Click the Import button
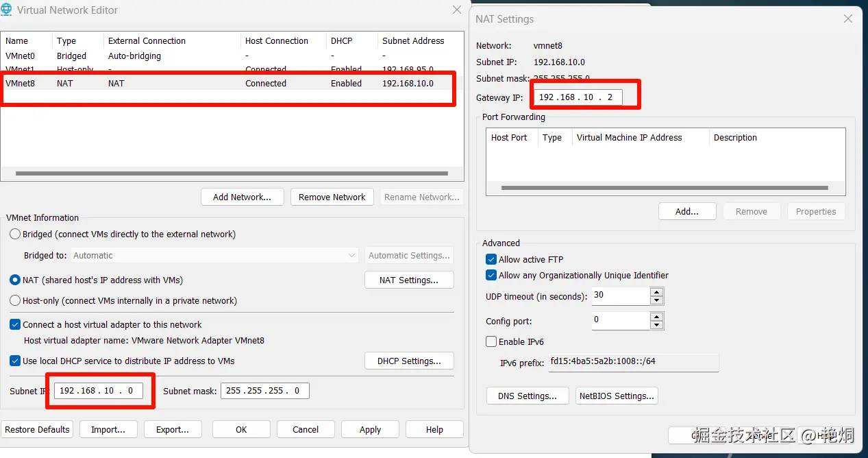The height and width of the screenshot is (458, 868). tap(108, 429)
